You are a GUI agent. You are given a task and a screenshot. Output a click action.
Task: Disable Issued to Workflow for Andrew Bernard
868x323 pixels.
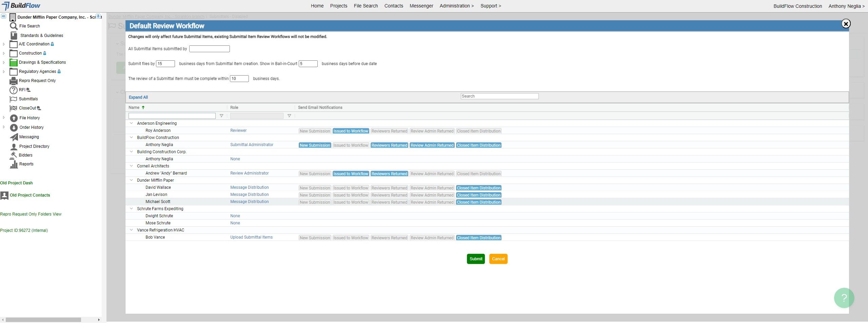pyautogui.click(x=351, y=174)
